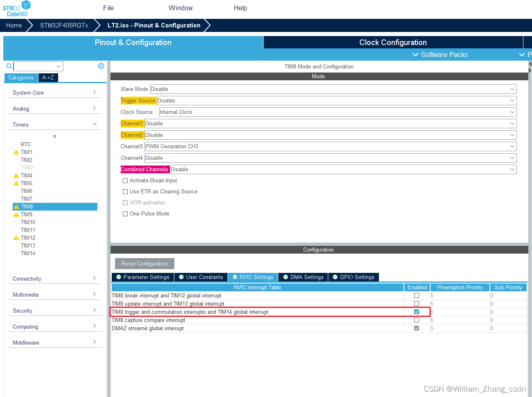This screenshot has height=397, width=532.
Task: Expand the Multimedia category
Action: pos(55,295)
